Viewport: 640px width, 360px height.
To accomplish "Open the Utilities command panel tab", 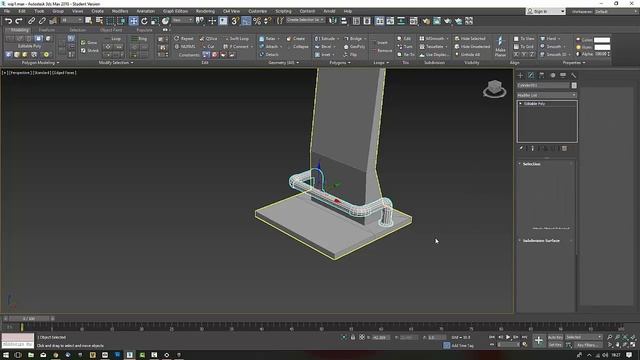I will pyautogui.click(x=573, y=76).
